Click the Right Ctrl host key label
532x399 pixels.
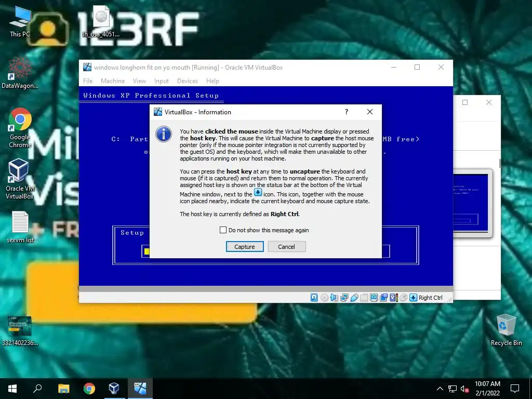[x=430, y=298]
